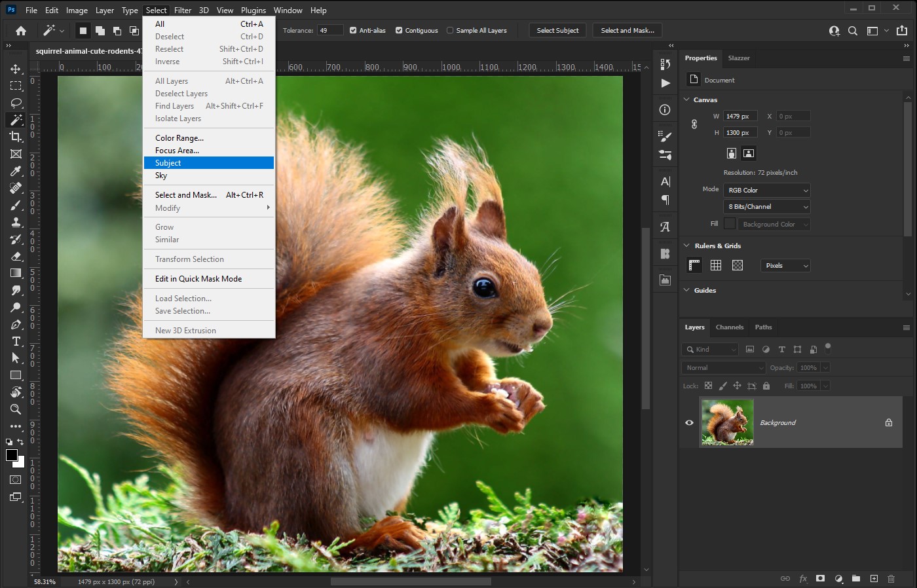Switch to the Channels tab
This screenshot has width=917, height=588.
tap(729, 327)
